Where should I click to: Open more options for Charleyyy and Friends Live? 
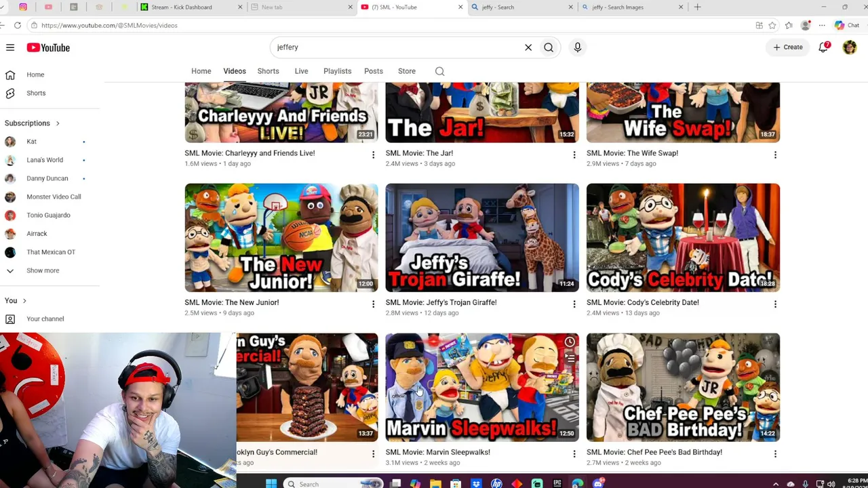(x=373, y=155)
